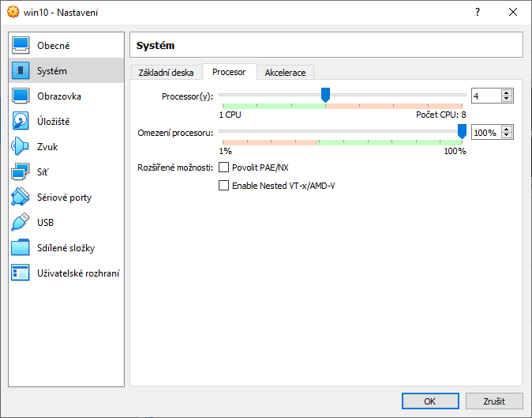Viewport: 532px width, 418px height.
Task: Open the Úložiště disk icon
Action: (x=21, y=122)
